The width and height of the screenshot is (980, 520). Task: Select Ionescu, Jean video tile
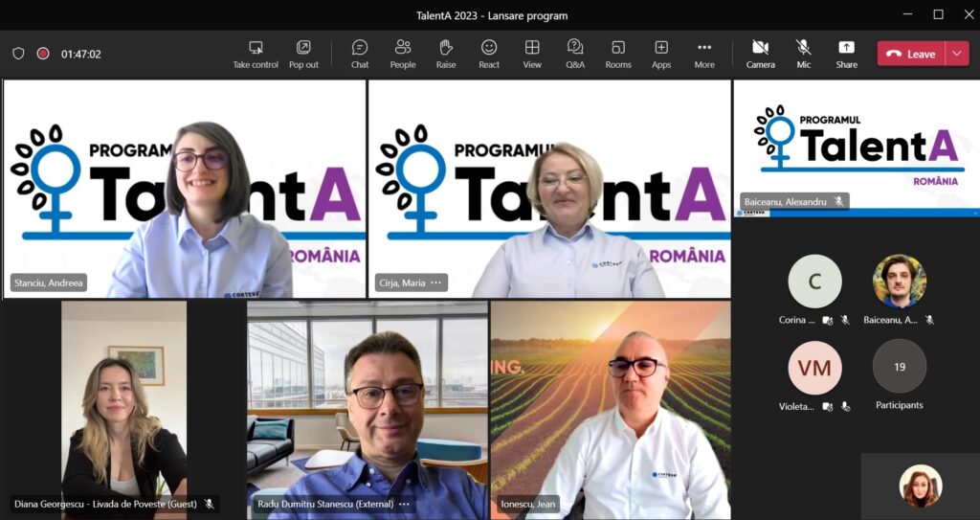611,410
